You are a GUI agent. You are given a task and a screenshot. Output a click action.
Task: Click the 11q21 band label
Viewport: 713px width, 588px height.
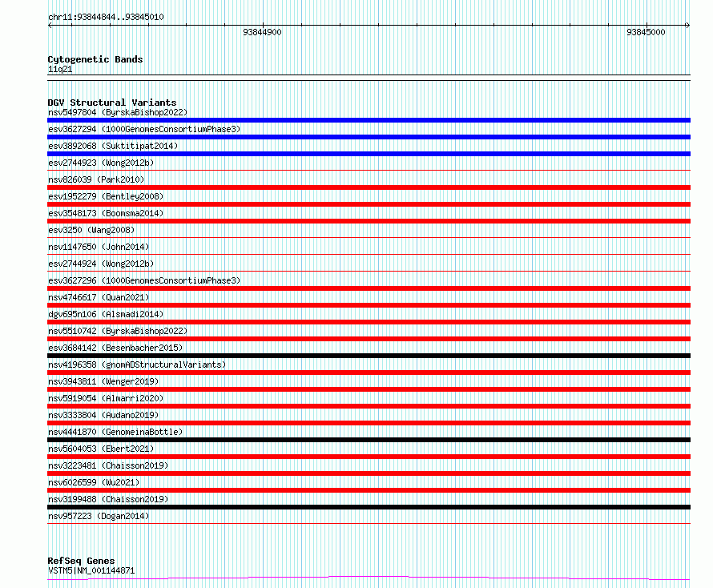[60, 69]
